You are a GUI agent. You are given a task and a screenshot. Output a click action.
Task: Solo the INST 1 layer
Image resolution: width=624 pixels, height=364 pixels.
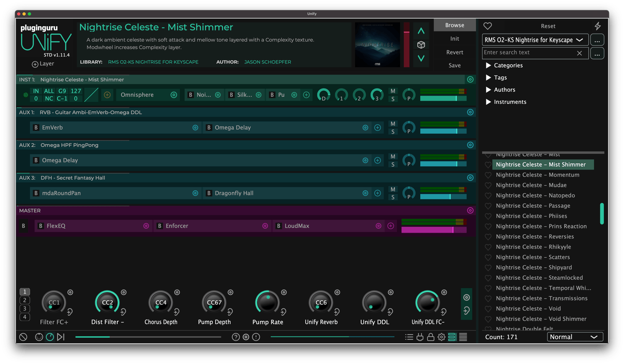(393, 99)
